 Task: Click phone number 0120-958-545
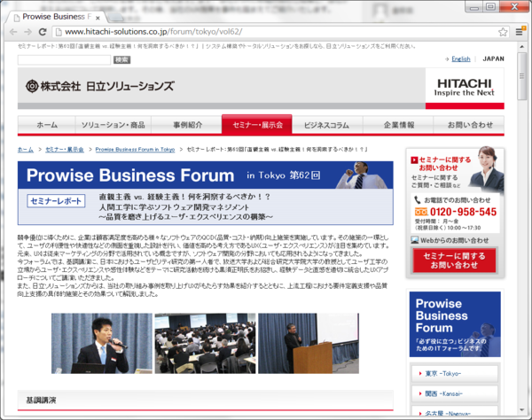click(463, 212)
